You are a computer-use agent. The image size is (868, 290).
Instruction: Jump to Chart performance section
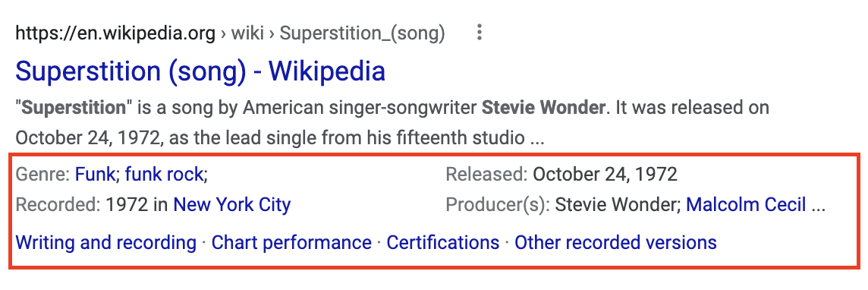click(x=291, y=242)
